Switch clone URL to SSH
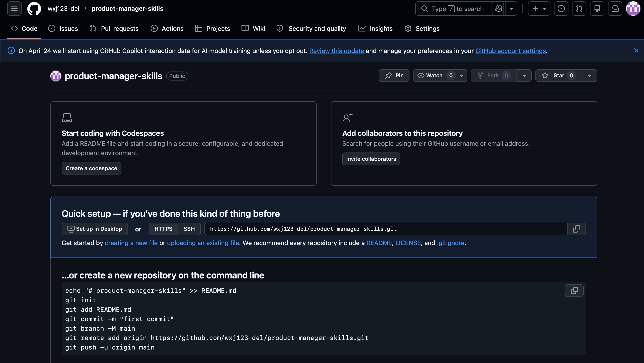 coord(189,229)
